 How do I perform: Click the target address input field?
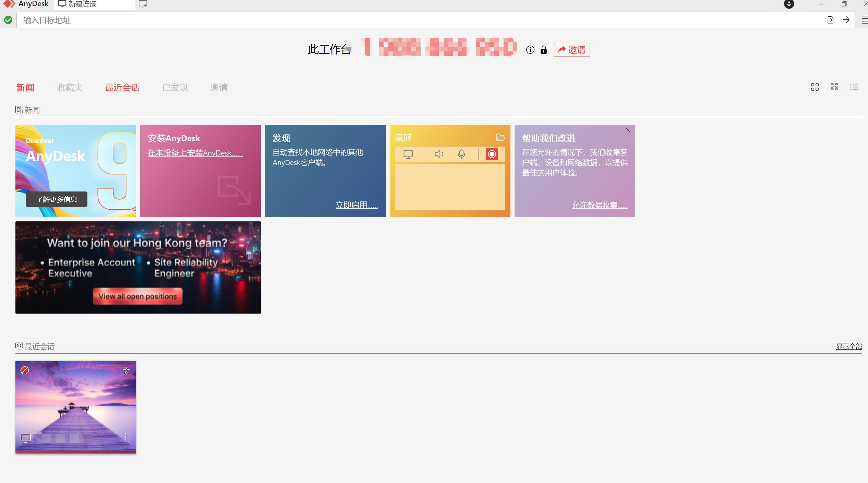[x=411, y=20]
